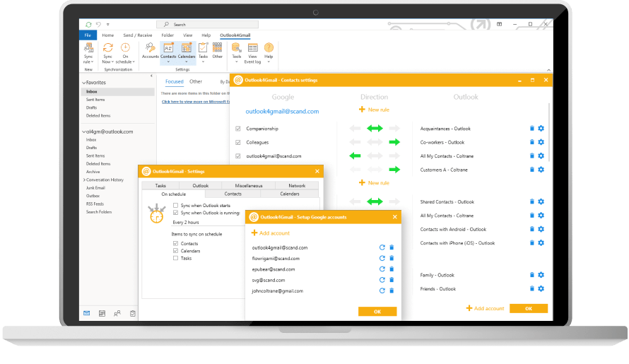Screen dimensions: 629x364
Task: Toggle Sync when Outlook is running
Action: [x=175, y=213]
